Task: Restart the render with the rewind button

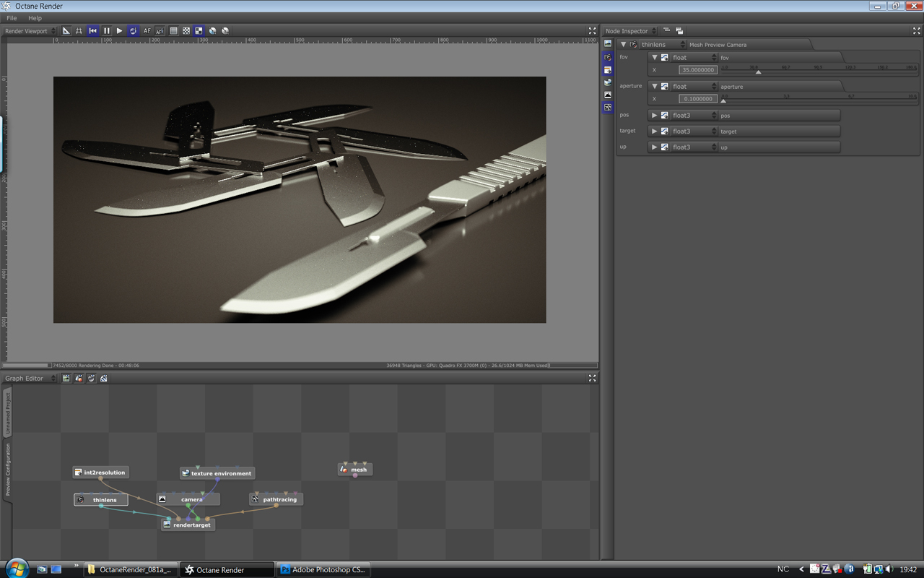Action: point(93,31)
